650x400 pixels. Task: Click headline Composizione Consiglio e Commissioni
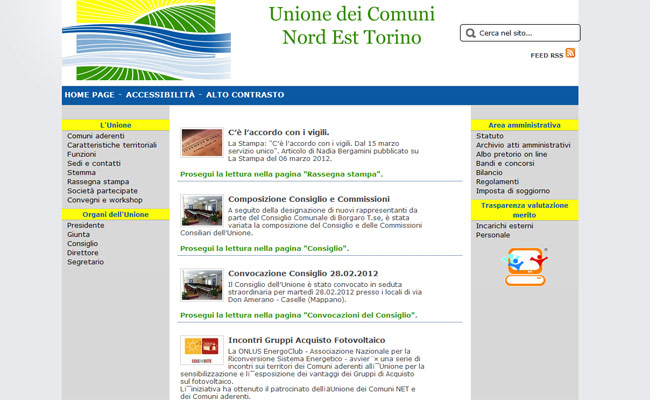(309, 199)
